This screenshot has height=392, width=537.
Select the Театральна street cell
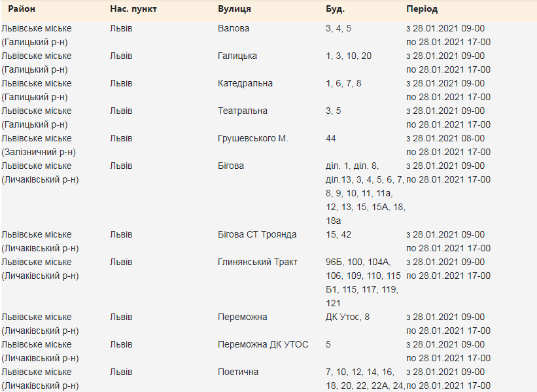243,111
